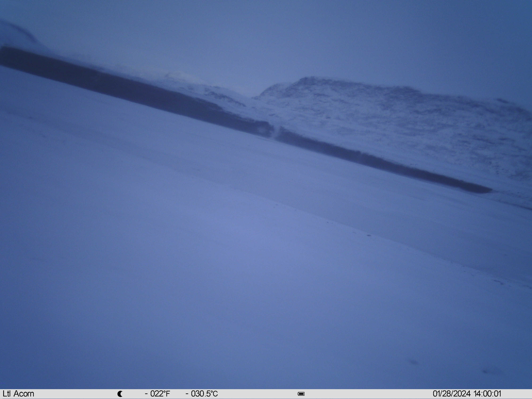
Task: Click the battery level icon
Action: pyautogui.click(x=301, y=394)
